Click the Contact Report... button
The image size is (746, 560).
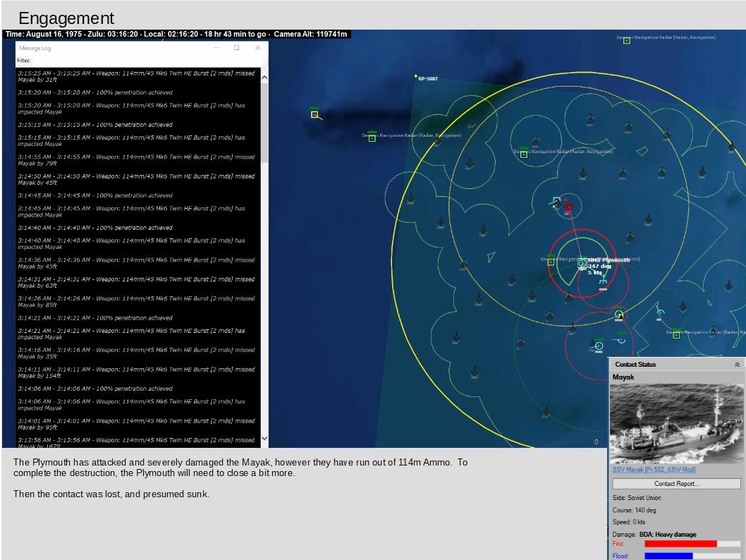coord(676,484)
